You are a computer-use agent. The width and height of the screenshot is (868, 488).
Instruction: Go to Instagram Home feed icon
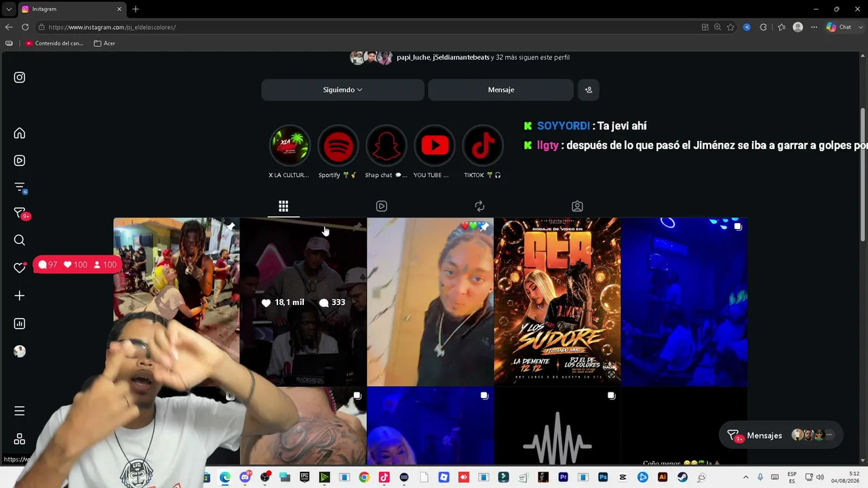[20, 133]
